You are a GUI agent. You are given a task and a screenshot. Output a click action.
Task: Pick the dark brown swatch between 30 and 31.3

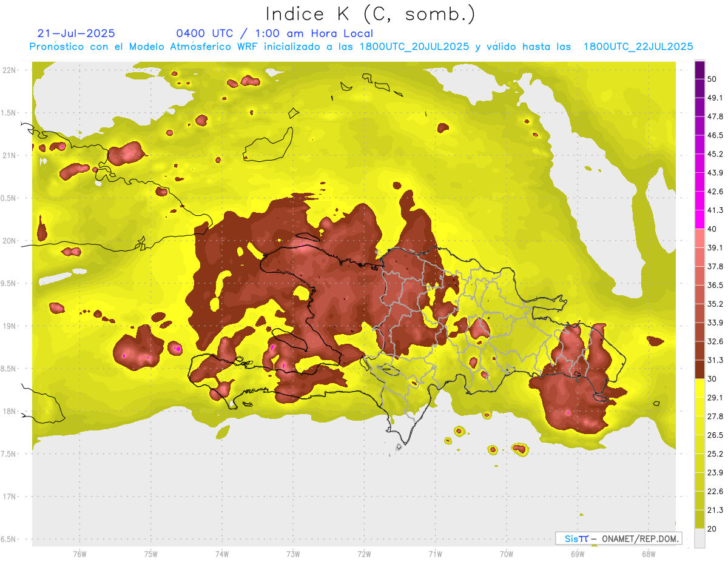click(x=699, y=369)
